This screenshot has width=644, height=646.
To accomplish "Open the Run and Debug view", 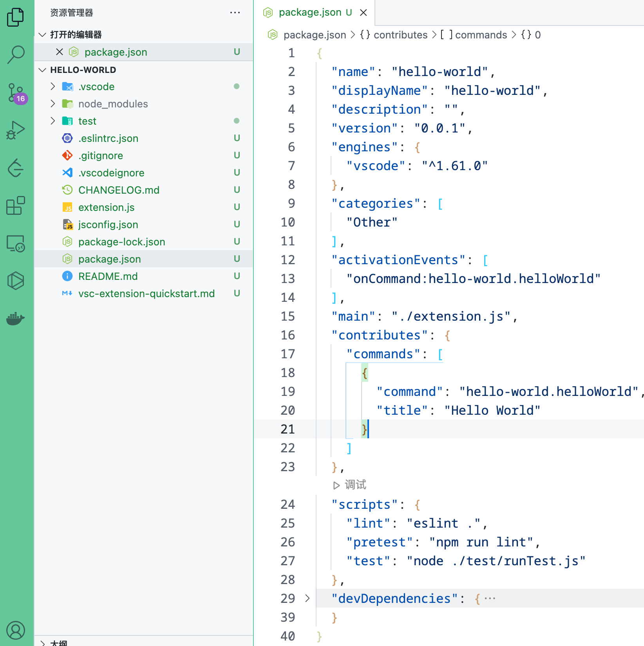I will (x=16, y=130).
